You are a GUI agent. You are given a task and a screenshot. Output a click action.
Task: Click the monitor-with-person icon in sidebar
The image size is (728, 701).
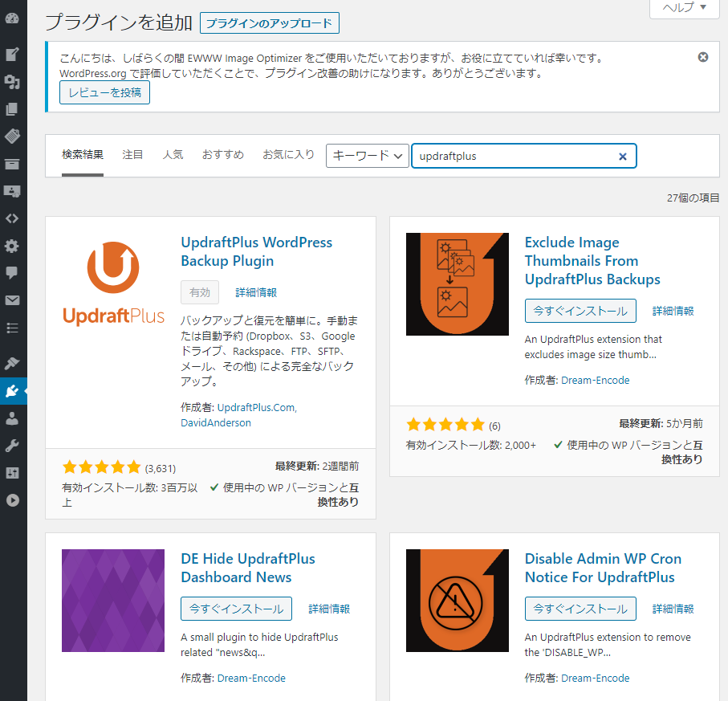point(12,191)
